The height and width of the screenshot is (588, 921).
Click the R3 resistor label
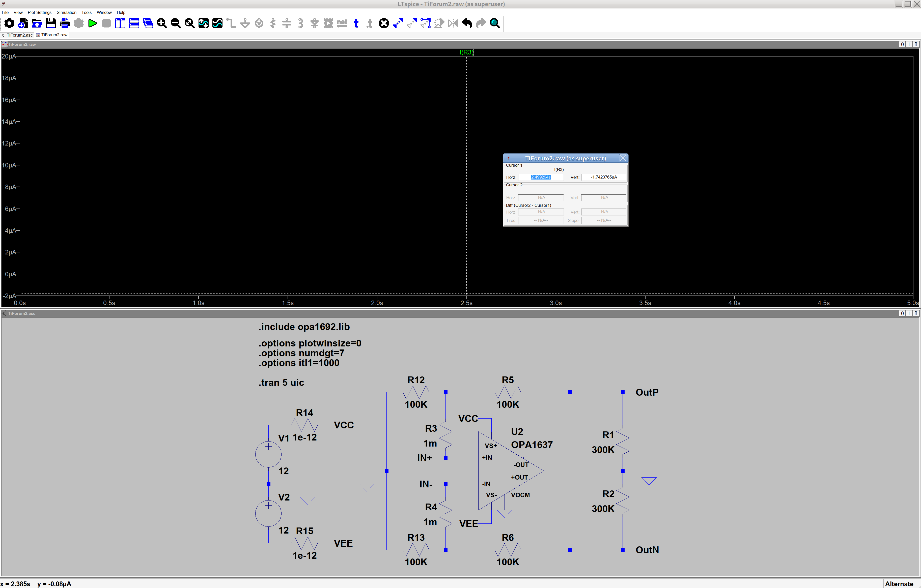tap(431, 428)
